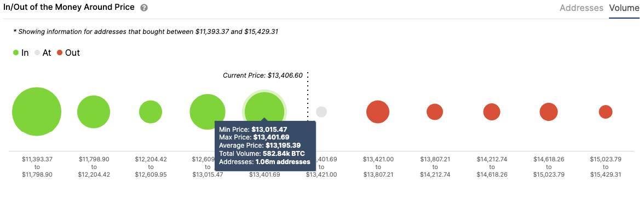Screen dimensions: 644x198
Task: Toggle the green In legend item
Action: [21, 53]
